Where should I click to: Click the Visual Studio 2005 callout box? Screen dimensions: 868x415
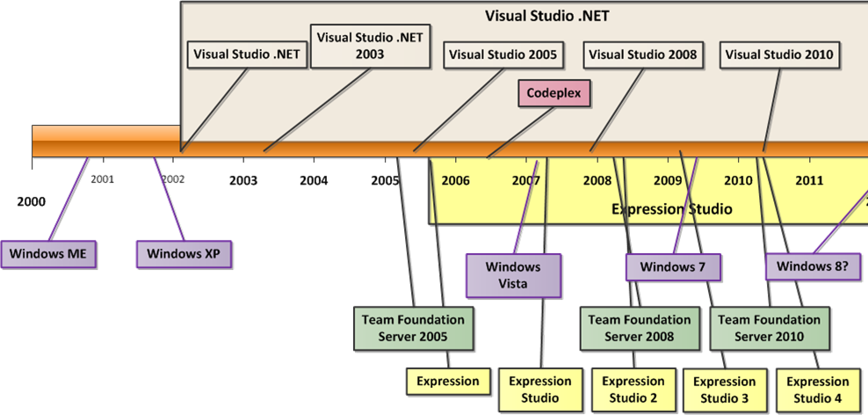coord(503,55)
